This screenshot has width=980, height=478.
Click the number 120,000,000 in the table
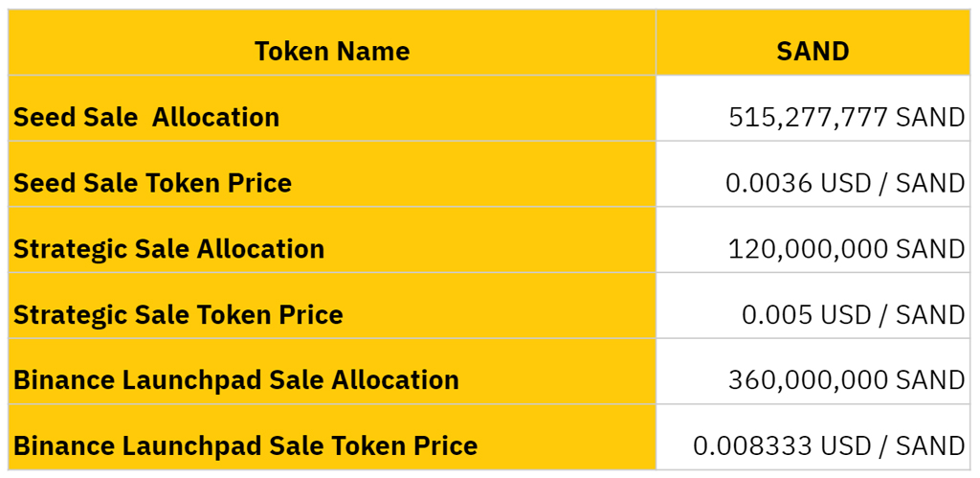(x=808, y=248)
